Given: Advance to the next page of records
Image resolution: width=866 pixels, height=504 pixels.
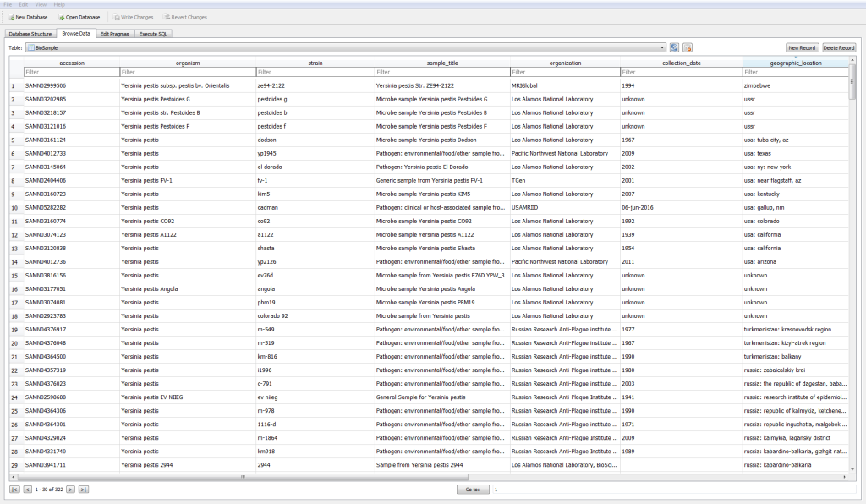Looking at the screenshot, I should coord(69,489).
